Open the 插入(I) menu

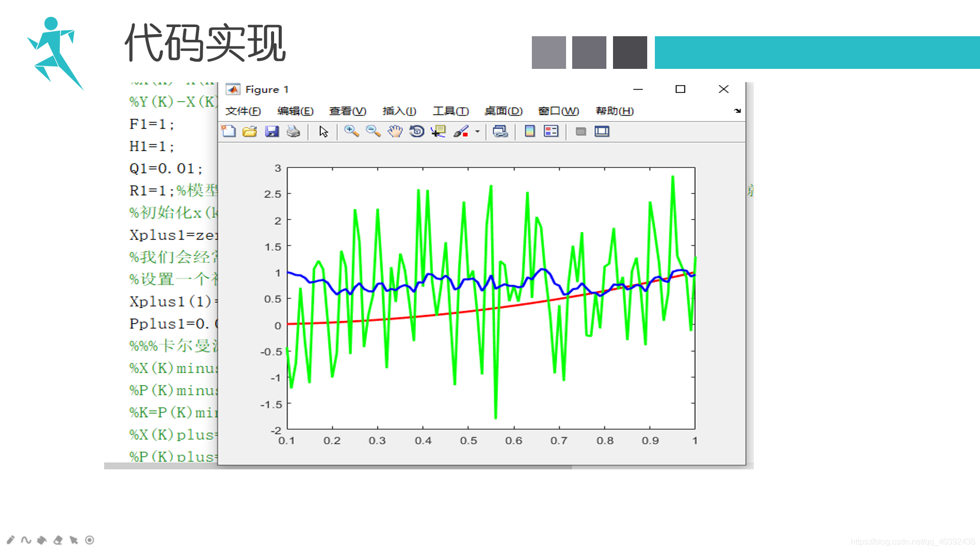coord(399,111)
